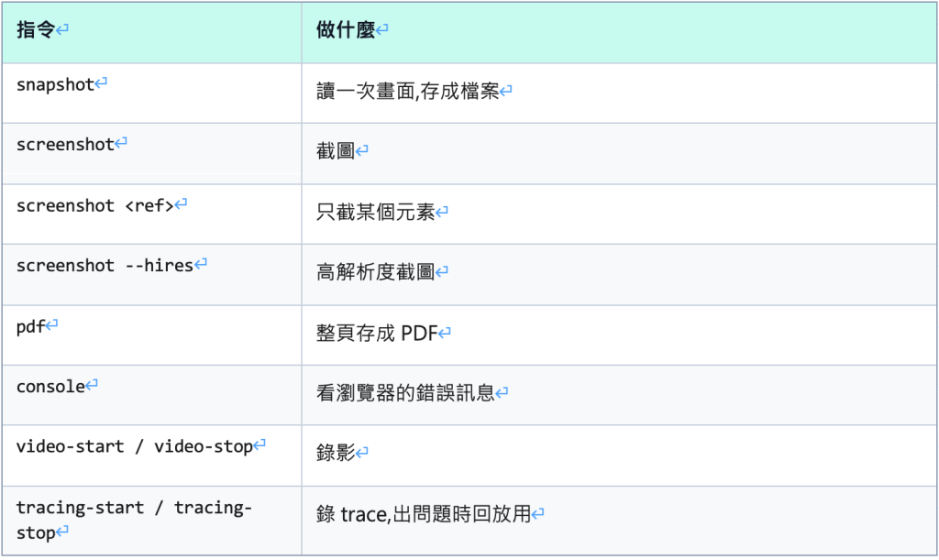Viewport: 939px width, 560px height.
Task: Click the description 讀一次畫面,存成檔案
Action: pos(407,91)
